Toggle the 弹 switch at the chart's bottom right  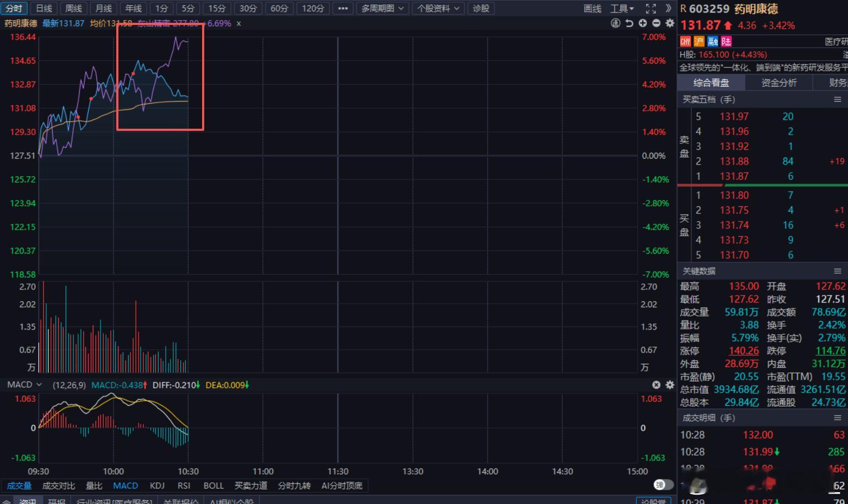click(x=663, y=484)
